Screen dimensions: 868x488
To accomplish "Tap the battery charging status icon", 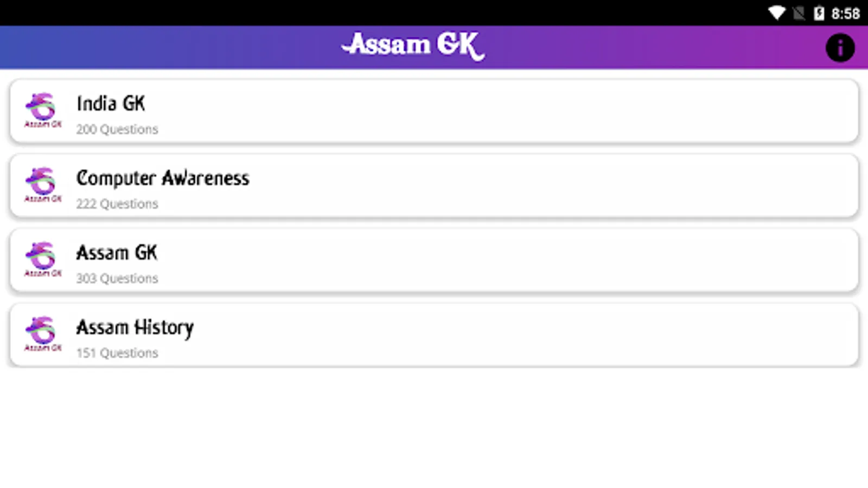I will (x=819, y=13).
